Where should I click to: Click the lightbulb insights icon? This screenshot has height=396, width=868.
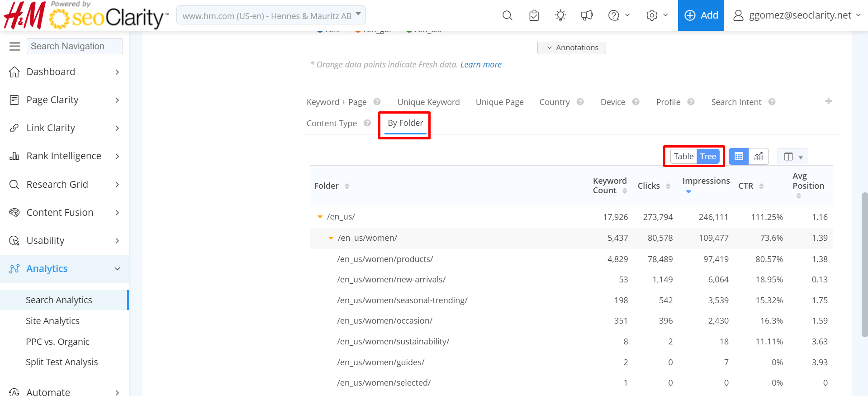(x=560, y=15)
